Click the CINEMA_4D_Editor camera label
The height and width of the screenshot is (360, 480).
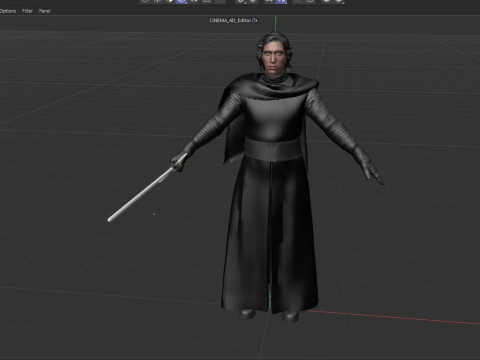point(230,20)
